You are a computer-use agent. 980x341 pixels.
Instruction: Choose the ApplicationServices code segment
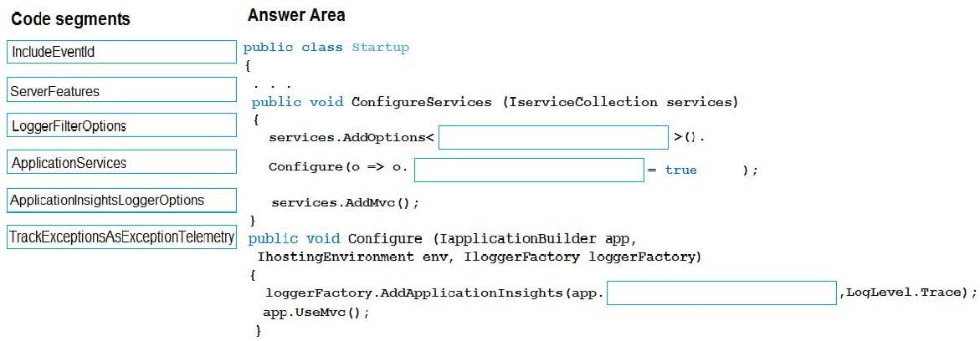pyautogui.click(x=121, y=162)
